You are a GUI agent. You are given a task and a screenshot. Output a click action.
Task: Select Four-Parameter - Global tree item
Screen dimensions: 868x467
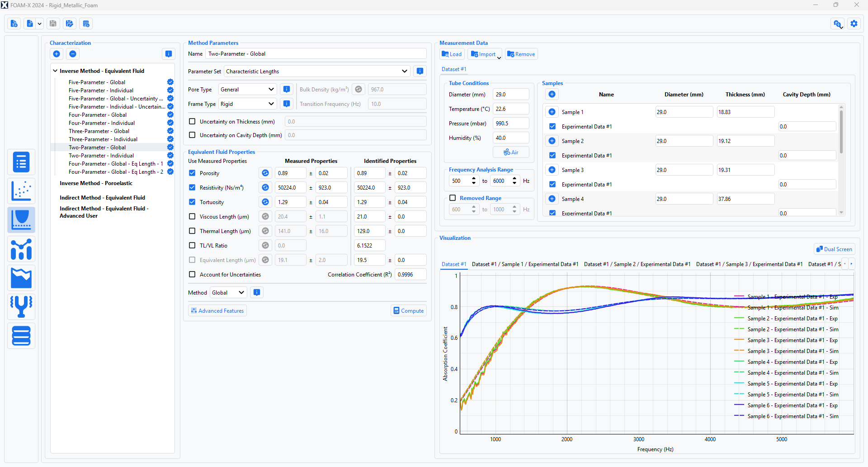tap(98, 115)
